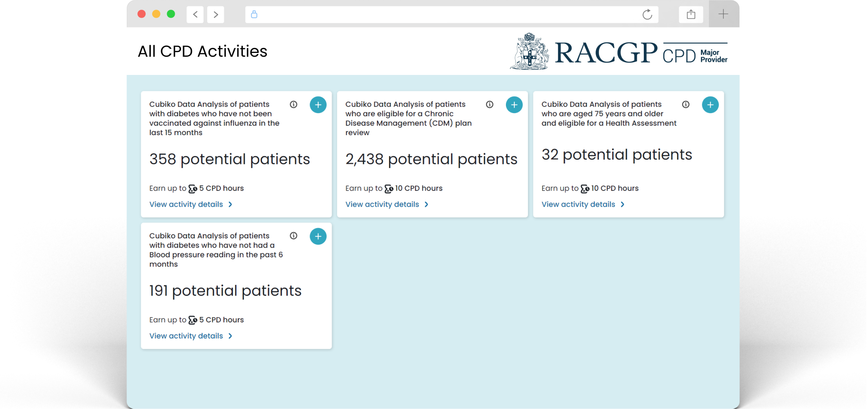Open a new tab with the plus button
Viewport: 868px width, 409px height.
pos(723,14)
